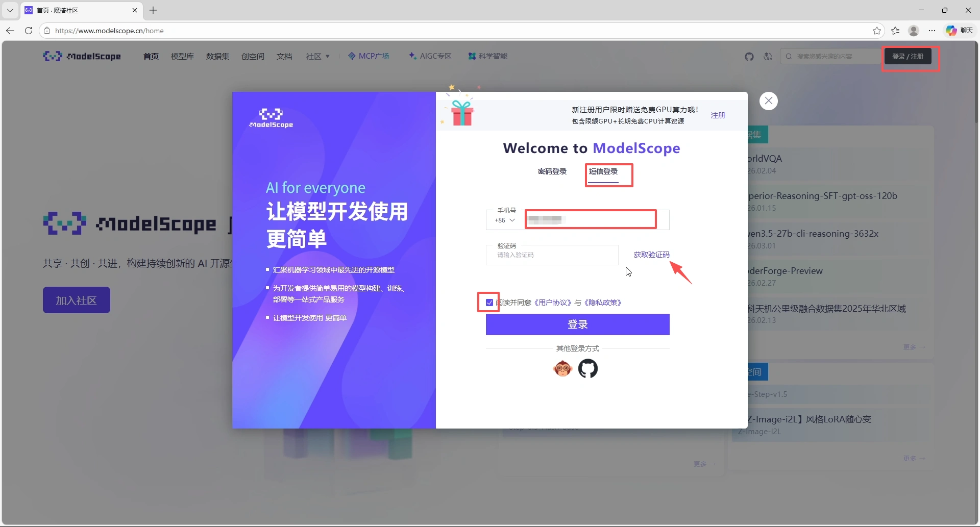This screenshot has width=980, height=527.
Task: Open the browser settings and more menu
Action: (x=932, y=31)
